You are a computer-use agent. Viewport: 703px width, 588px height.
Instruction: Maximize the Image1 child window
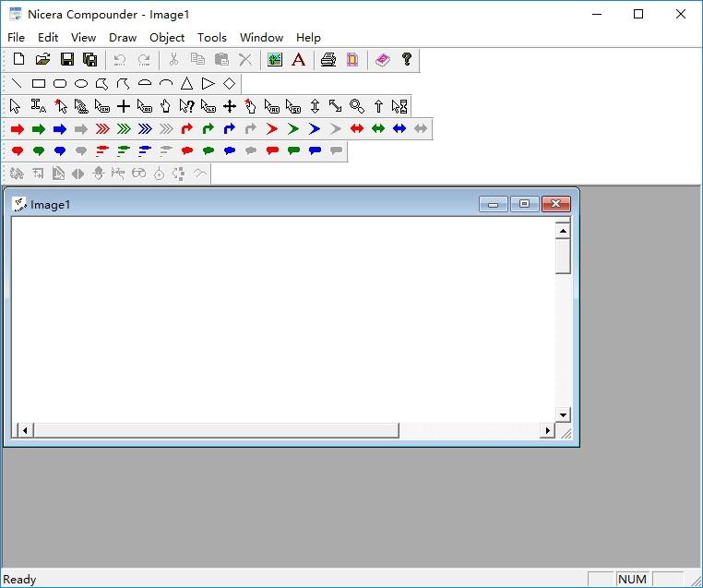[x=524, y=204]
